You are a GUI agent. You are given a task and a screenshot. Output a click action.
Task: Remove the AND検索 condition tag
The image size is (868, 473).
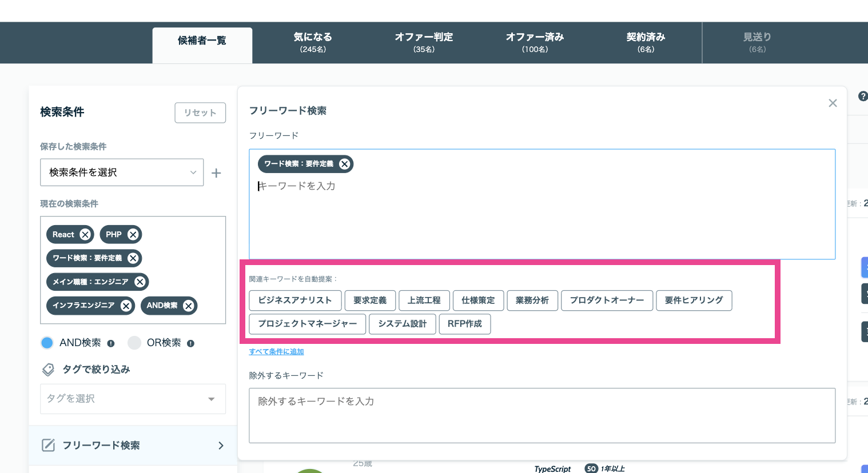tap(189, 306)
